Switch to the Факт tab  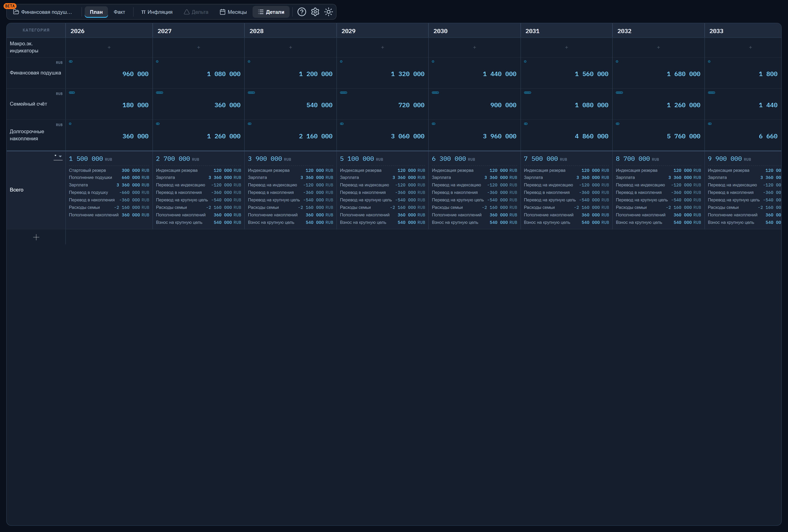click(x=119, y=12)
